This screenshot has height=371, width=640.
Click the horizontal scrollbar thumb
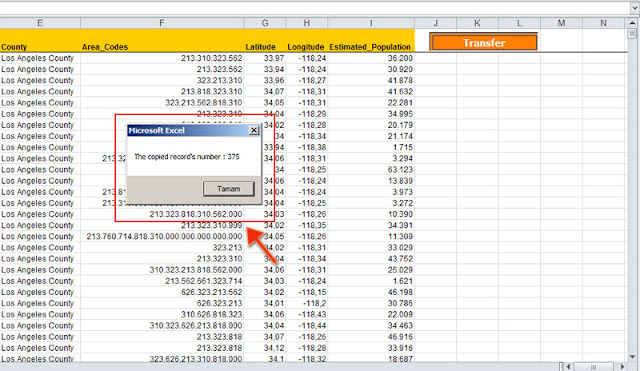click(593, 367)
